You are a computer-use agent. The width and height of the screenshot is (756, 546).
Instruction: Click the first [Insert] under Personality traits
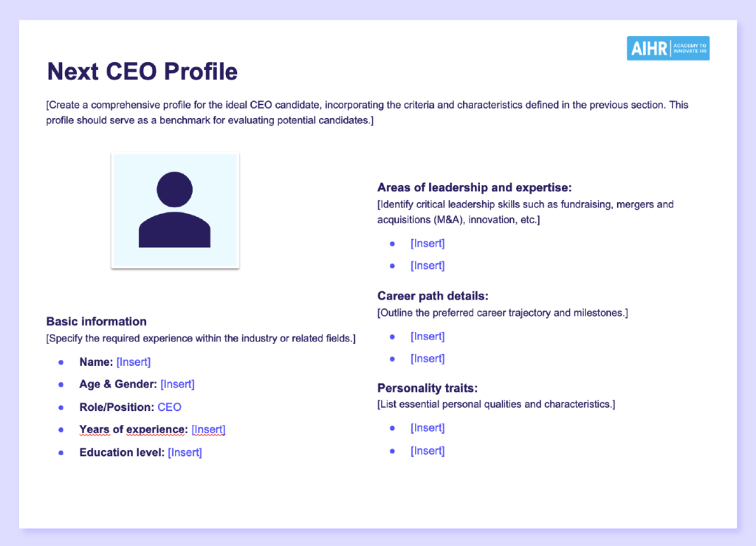[x=427, y=428]
